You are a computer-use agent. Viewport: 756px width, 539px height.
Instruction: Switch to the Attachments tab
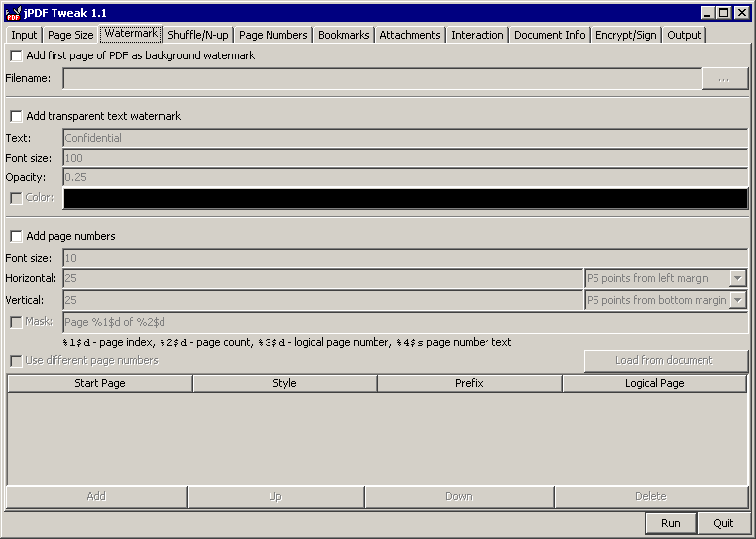click(x=409, y=35)
